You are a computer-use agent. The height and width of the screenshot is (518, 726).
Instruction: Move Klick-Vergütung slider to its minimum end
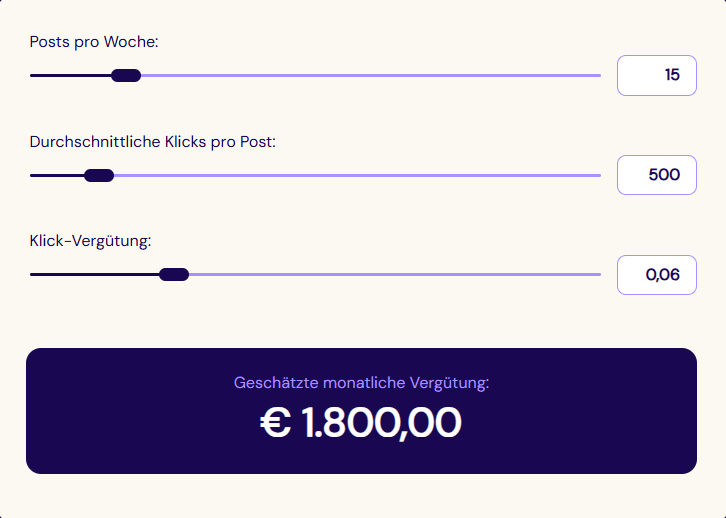tap(32, 274)
